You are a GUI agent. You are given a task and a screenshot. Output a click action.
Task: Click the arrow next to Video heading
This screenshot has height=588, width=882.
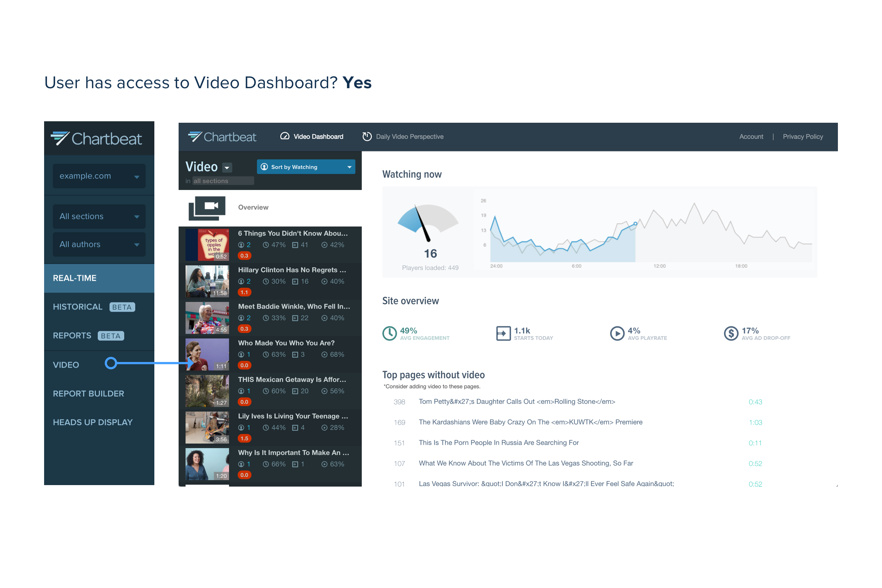(x=227, y=168)
